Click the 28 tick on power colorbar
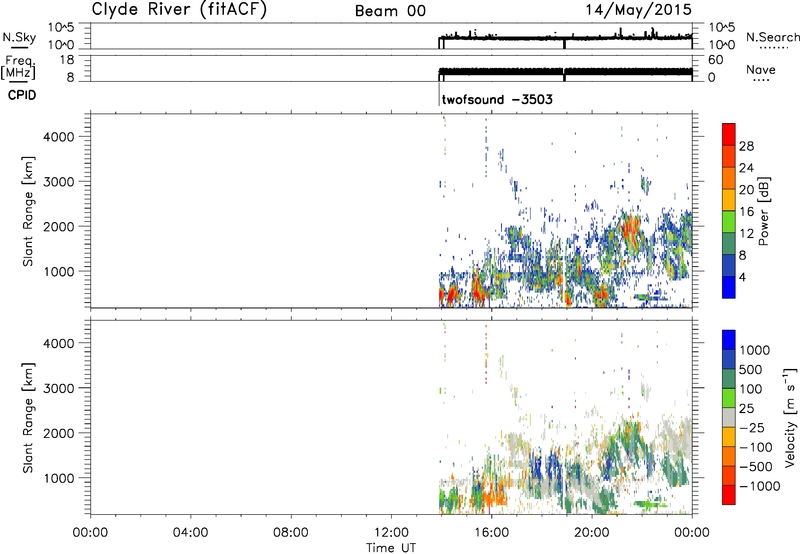The height and width of the screenshot is (554, 800). (x=746, y=146)
